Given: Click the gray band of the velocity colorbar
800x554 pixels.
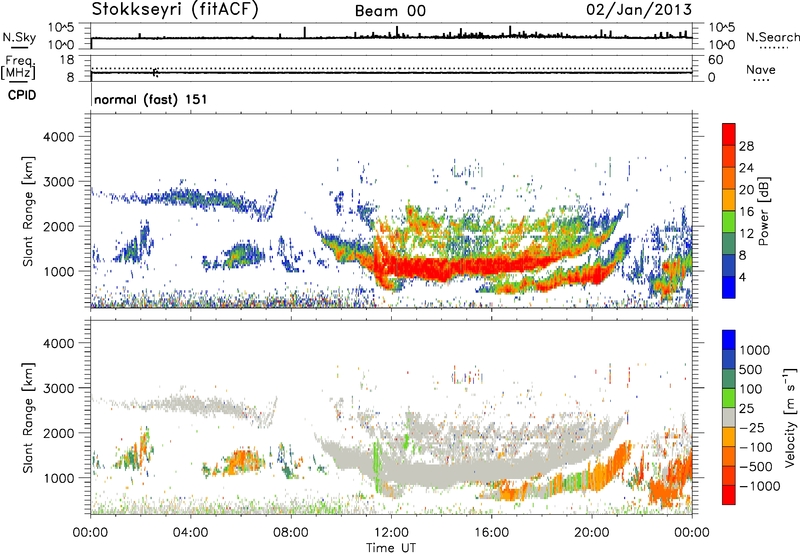Looking at the screenshot, I should 729,417.
